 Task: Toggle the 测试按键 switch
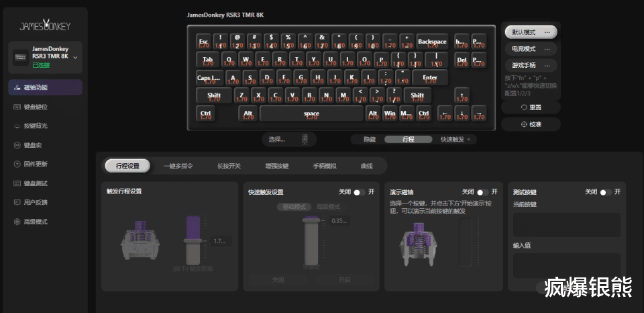coord(605,192)
